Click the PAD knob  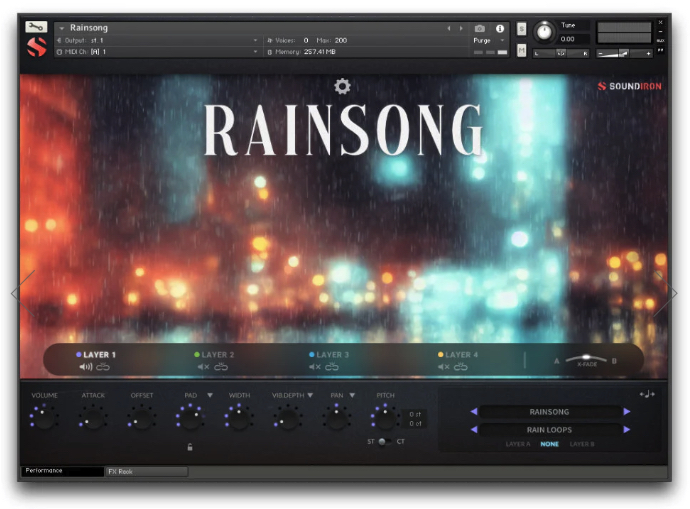click(191, 417)
